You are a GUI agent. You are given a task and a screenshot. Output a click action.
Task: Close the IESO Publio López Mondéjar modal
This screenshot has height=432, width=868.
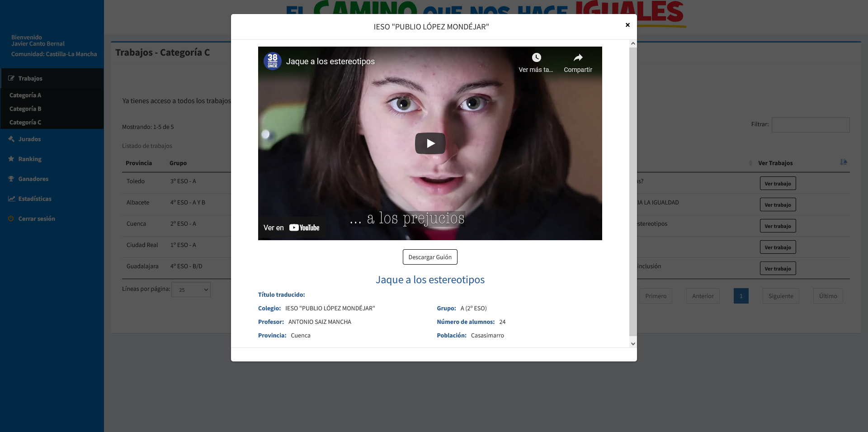point(627,25)
